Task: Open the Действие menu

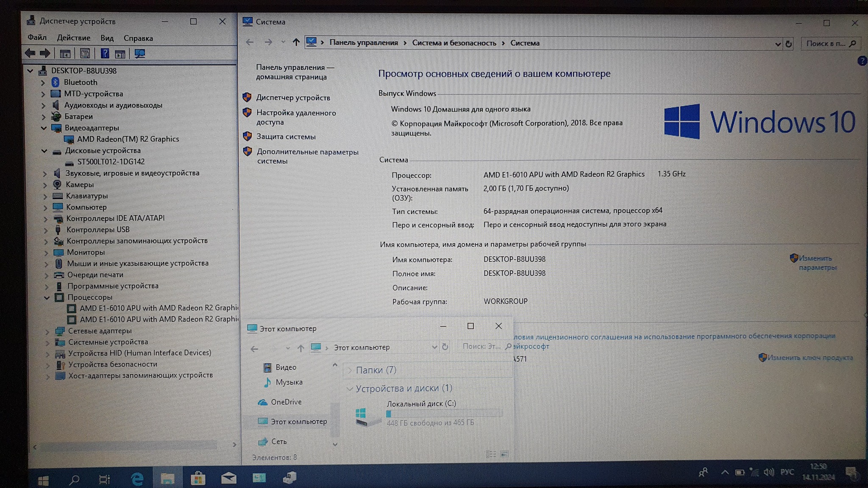Action: 73,38
